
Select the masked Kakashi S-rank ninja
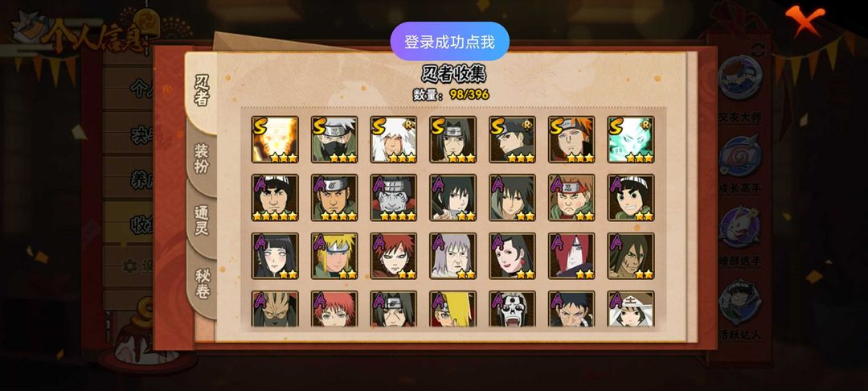point(334,139)
